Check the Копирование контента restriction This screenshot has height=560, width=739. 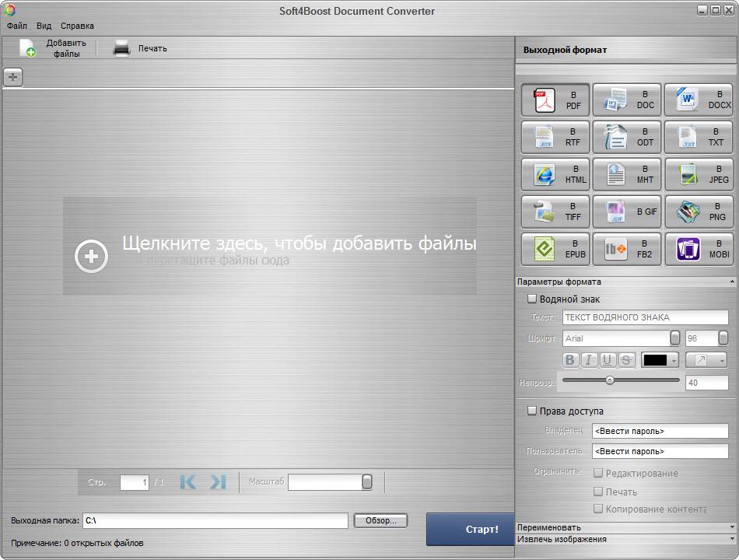click(598, 509)
